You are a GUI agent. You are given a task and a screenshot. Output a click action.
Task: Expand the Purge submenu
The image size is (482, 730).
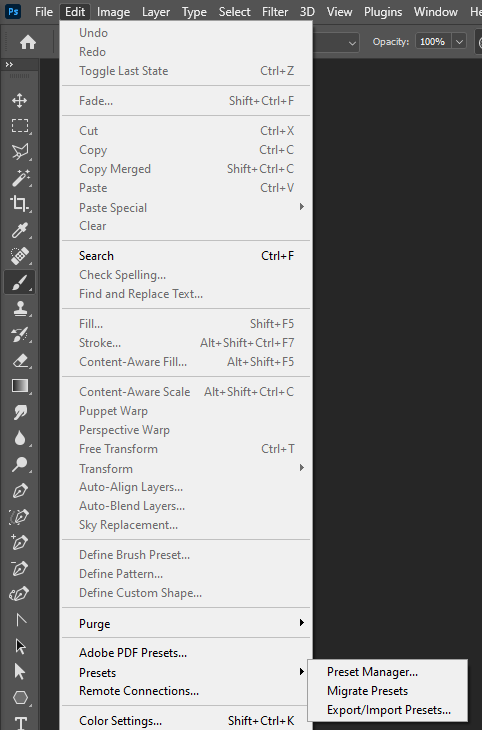point(186,623)
